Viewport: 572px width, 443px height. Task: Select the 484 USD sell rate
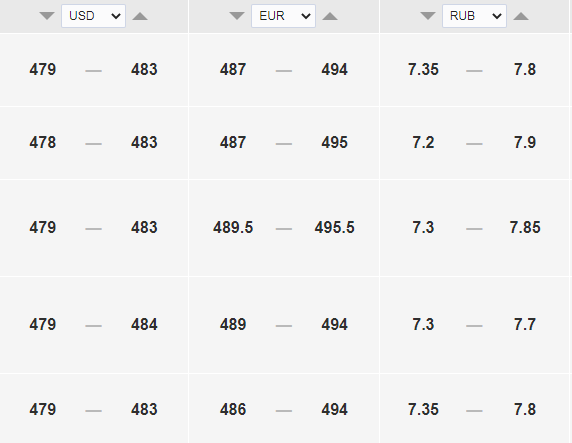click(x=144, y=324)
